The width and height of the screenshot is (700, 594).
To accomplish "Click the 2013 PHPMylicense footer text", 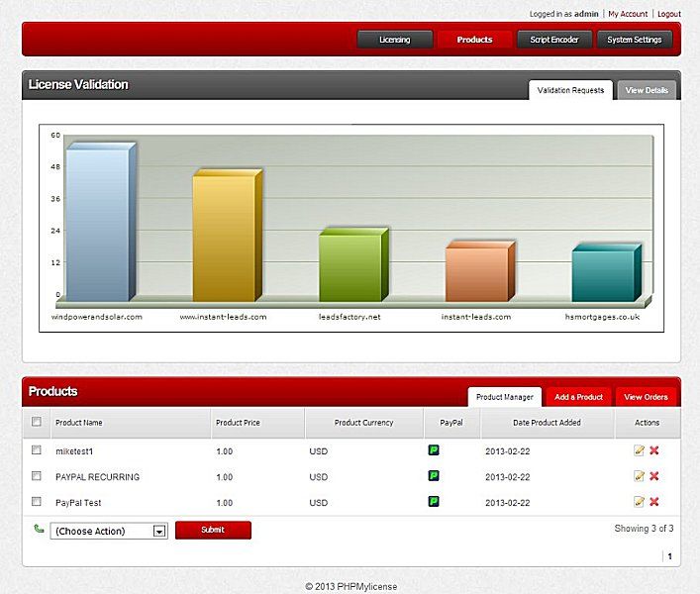I will 350,586.
